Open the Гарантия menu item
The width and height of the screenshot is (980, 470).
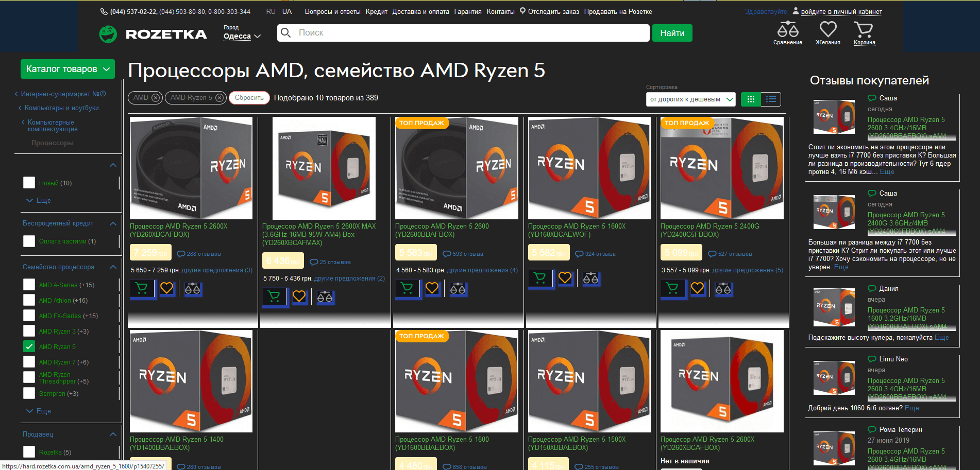(467, 11)
